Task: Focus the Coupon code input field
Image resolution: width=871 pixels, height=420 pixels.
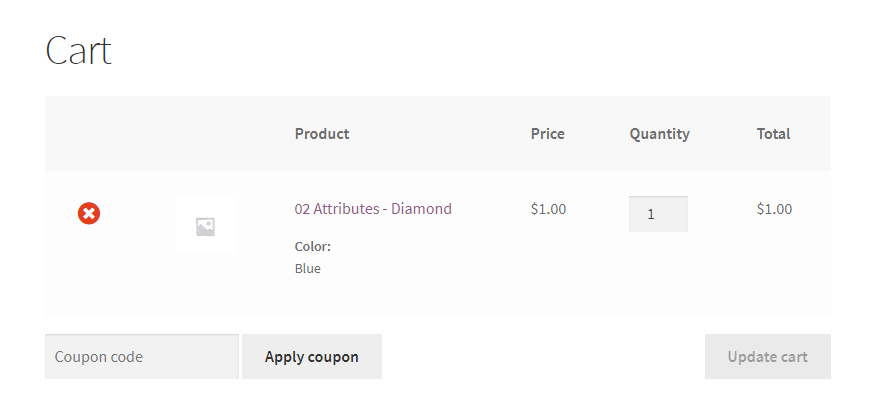Action: tap(141, 357)
